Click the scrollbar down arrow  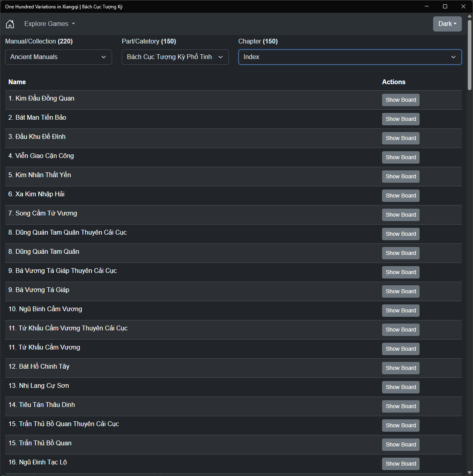click(x=470, y=473)
